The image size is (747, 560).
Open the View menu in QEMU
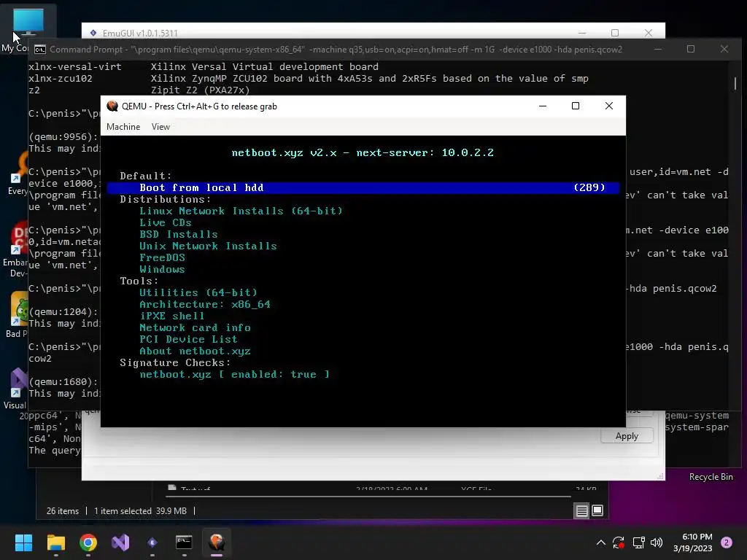tap(160, 127)
